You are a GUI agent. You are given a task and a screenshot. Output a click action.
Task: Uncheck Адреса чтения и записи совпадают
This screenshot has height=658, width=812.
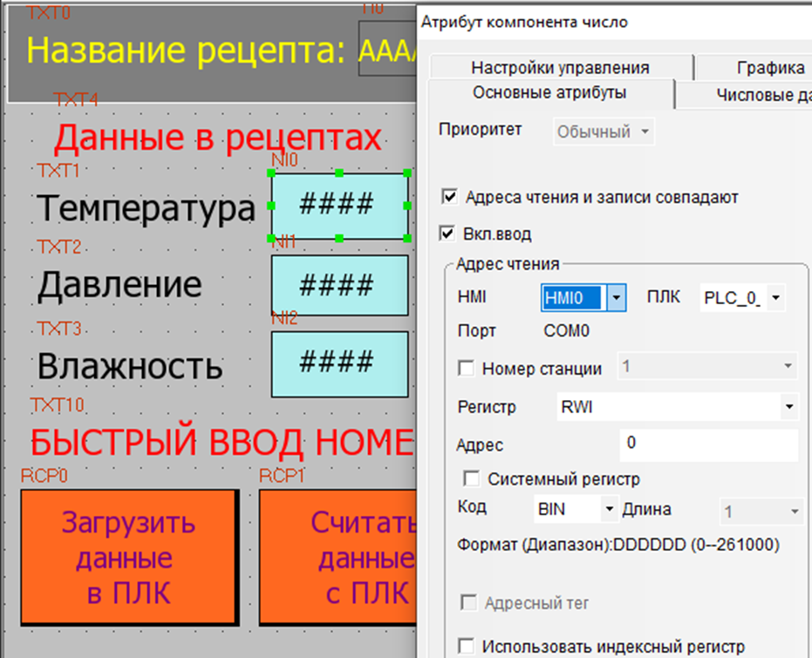[x=450, y=197]
